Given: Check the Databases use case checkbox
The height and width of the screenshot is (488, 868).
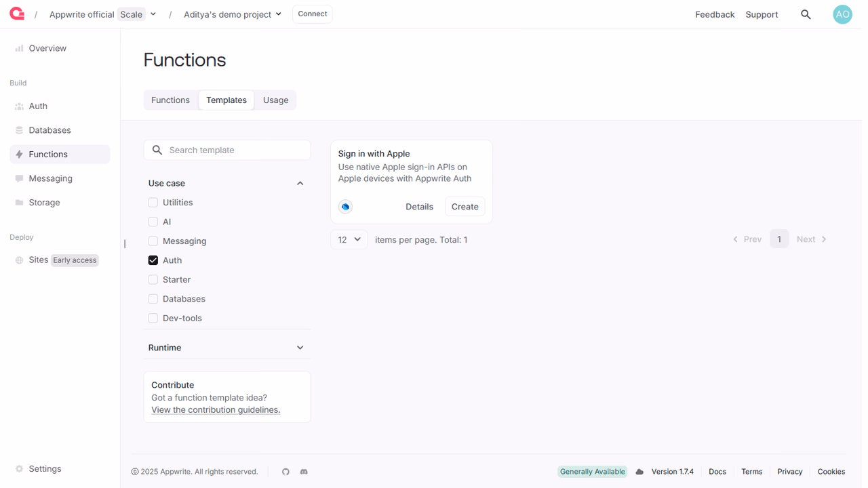Looking at the screenshot, I should 153,299.
